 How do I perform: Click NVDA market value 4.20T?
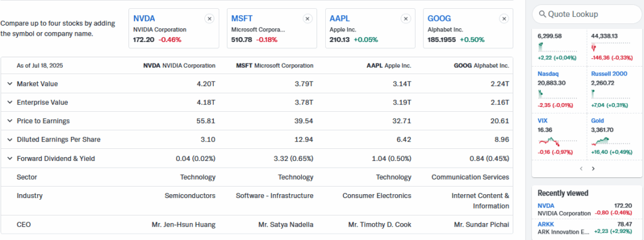pos(206,84)
